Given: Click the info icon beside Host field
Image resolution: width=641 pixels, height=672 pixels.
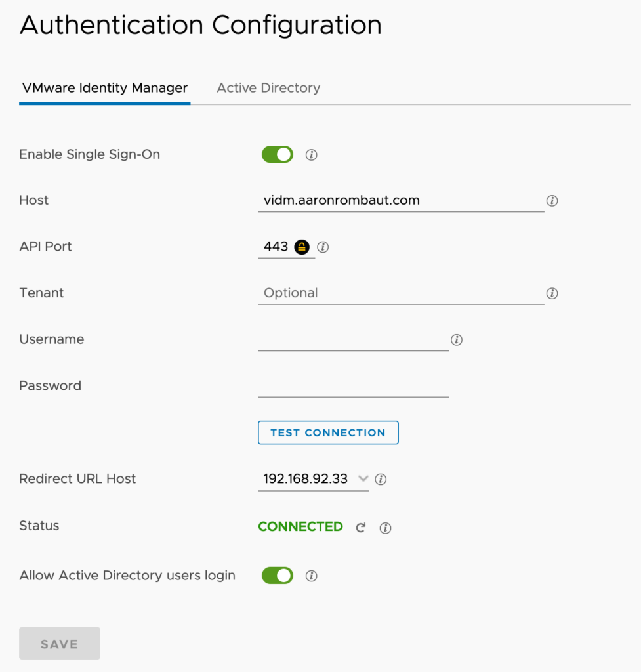Looking at the screenshot, I should [552, 201].
